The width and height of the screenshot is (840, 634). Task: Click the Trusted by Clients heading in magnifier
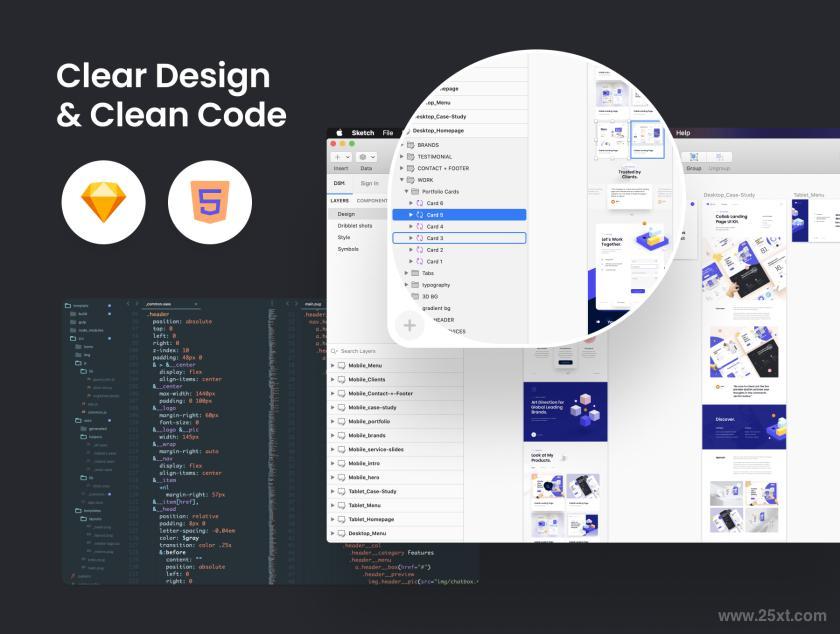coord(629,174)
